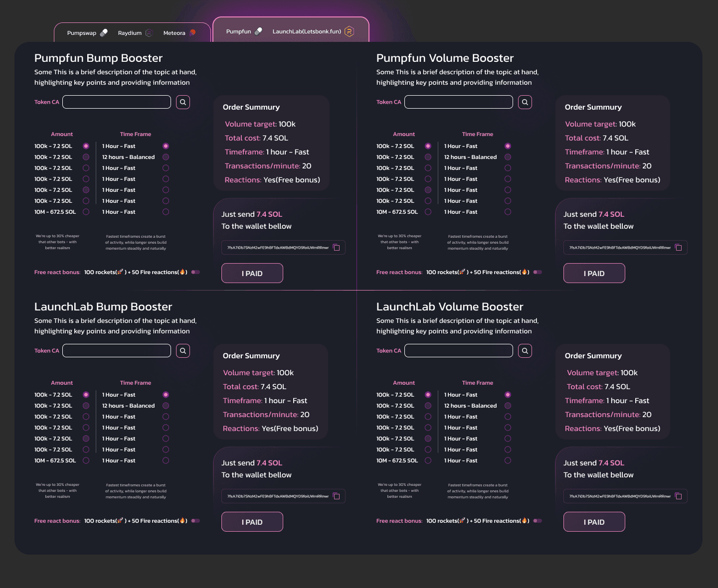Toggle Free react bonus in LaunchLab Volume Booster
Viewport: 718px width, 588px height.
tap(538, 521)
